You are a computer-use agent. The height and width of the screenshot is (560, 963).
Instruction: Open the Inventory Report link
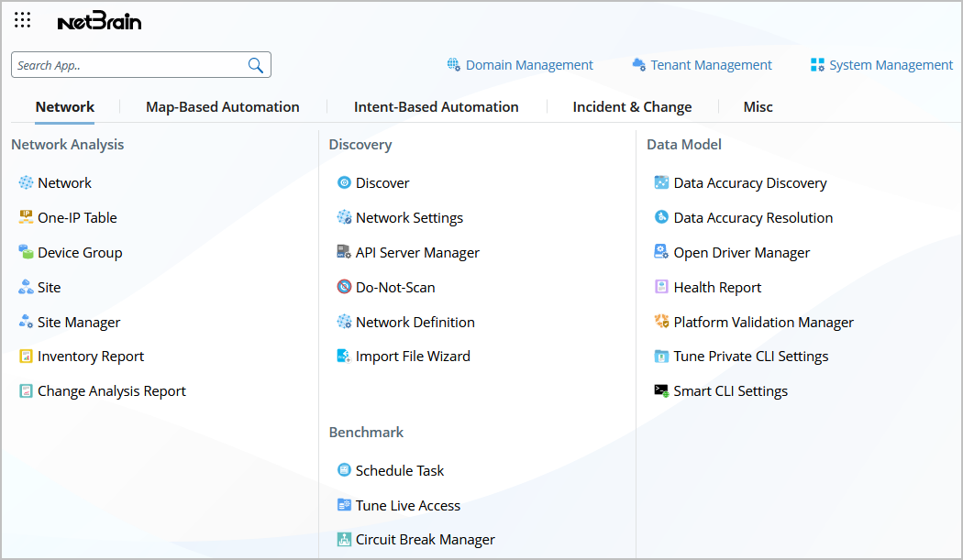coord(91,357)
